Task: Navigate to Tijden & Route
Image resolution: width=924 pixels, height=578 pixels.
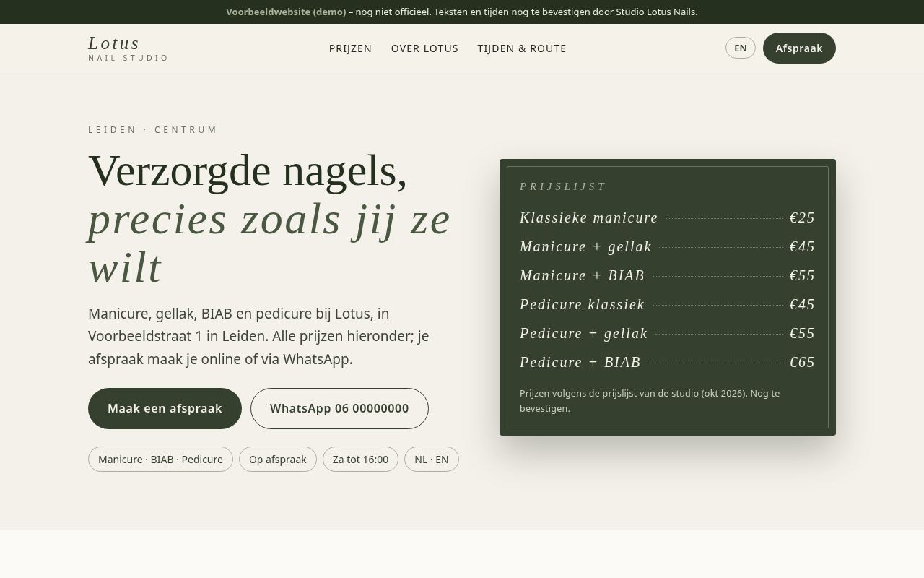Action: click(522, 48)
